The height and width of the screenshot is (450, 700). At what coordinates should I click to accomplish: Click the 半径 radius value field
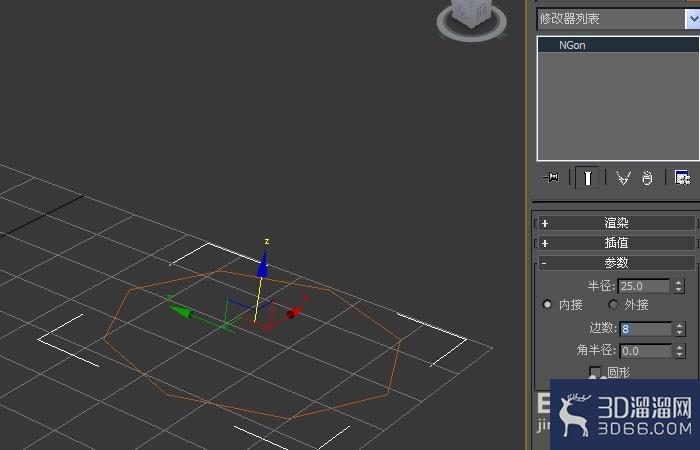pyautogui.click(x=644, y=286)
